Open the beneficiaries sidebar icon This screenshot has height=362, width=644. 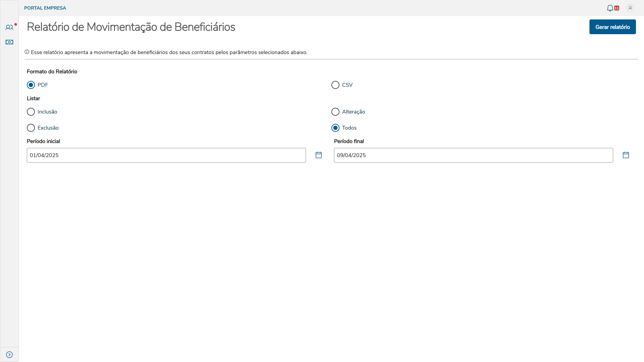[9, 27]
